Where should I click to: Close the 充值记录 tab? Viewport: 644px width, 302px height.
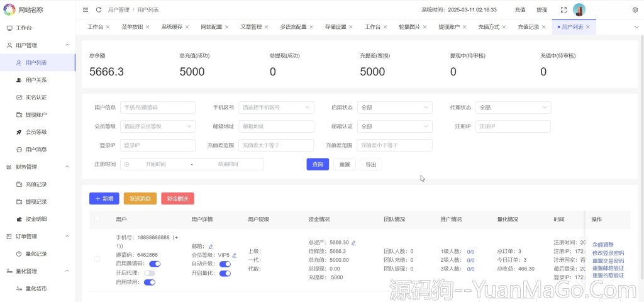click(544, 26)
